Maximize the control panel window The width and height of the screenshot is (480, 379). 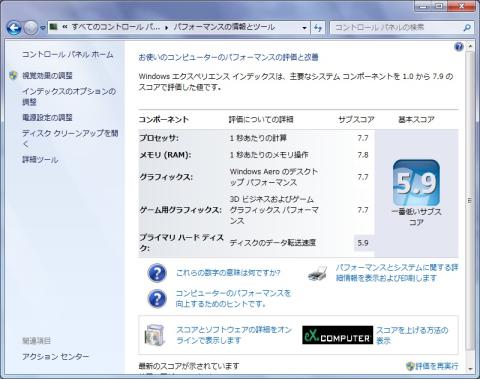440,6
